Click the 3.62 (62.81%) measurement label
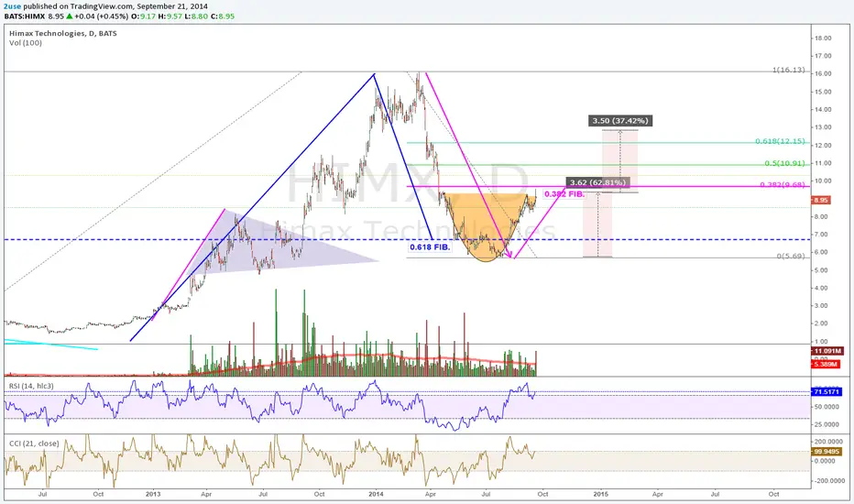Viewport: 854px width, 504px height. 597,182
